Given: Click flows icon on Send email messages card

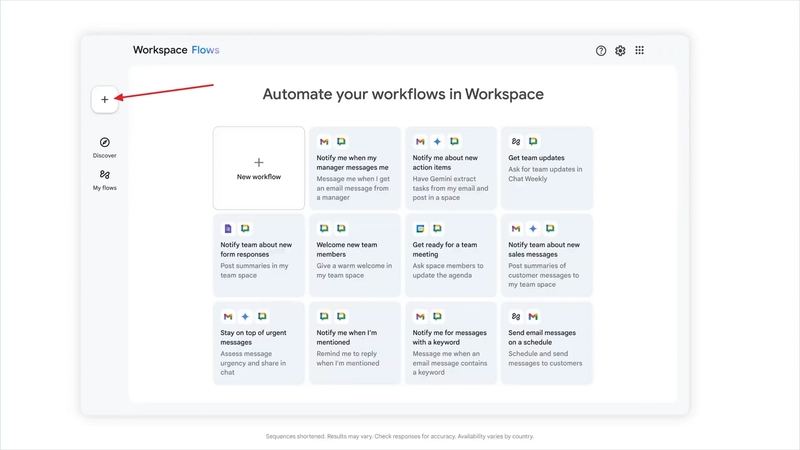Looking at the screenshot, I should tap(516, 316).
